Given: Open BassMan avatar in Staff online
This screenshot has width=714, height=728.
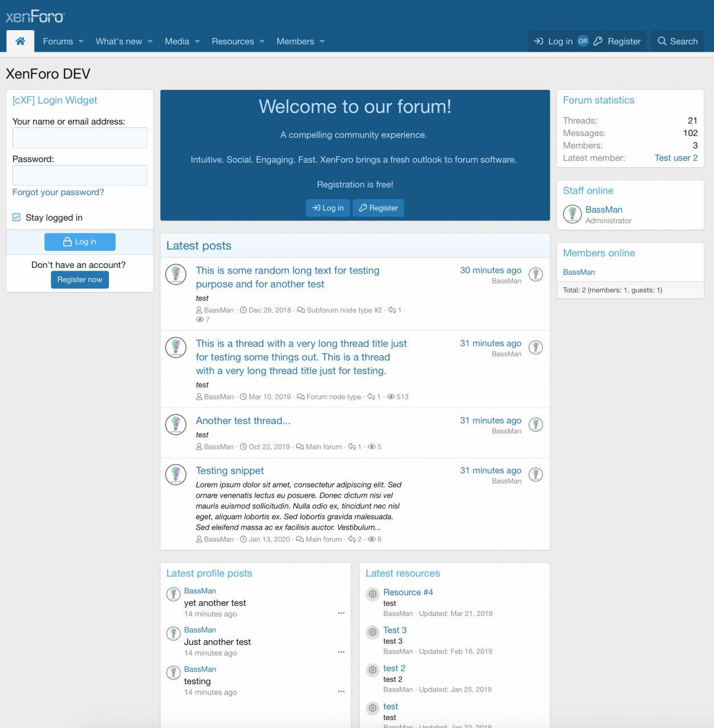Looking at the screenshot, I should (572, 214).
